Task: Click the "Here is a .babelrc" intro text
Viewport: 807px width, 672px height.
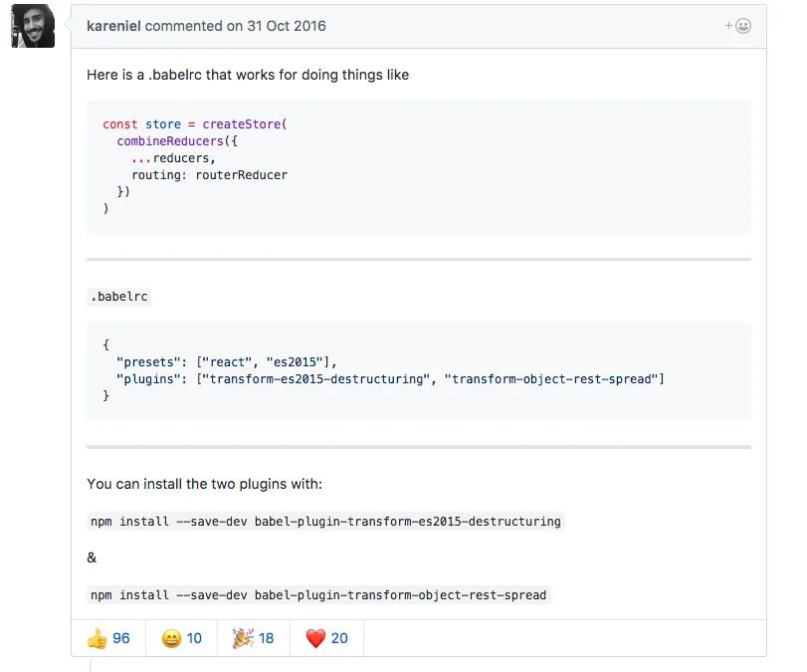Action: pos(248,75)
